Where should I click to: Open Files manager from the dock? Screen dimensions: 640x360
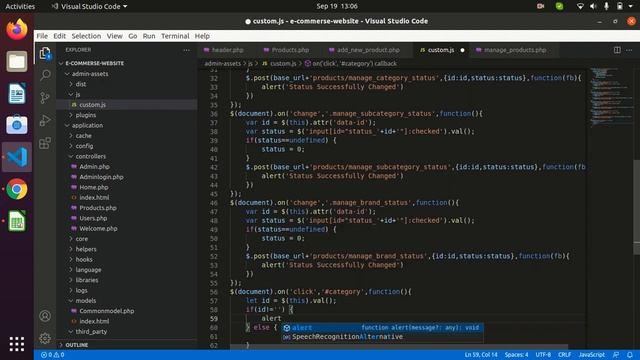(17, 61)
